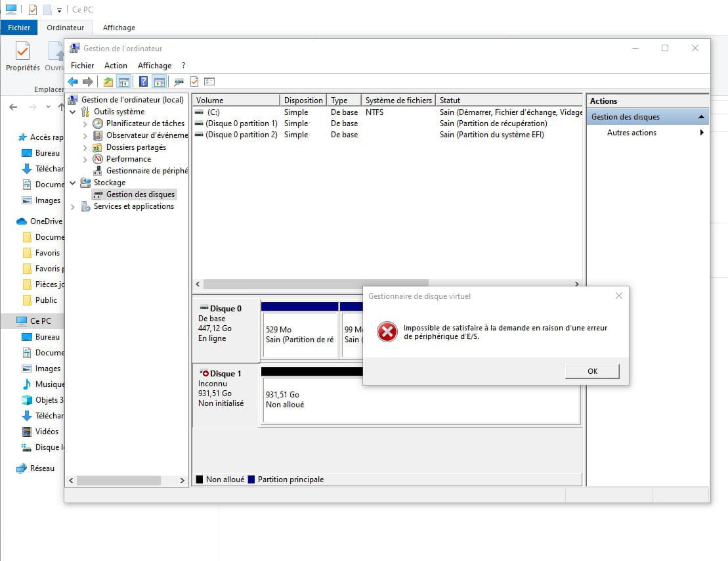Select Observateur d'événements icon
Screen dimensions: 728x561
(98, 135)
